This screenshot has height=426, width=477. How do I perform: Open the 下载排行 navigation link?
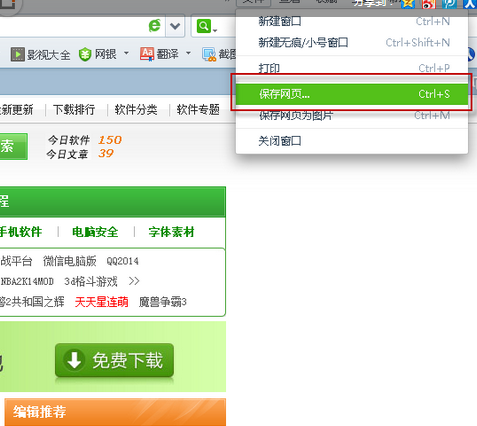click(x=74, y=109)
